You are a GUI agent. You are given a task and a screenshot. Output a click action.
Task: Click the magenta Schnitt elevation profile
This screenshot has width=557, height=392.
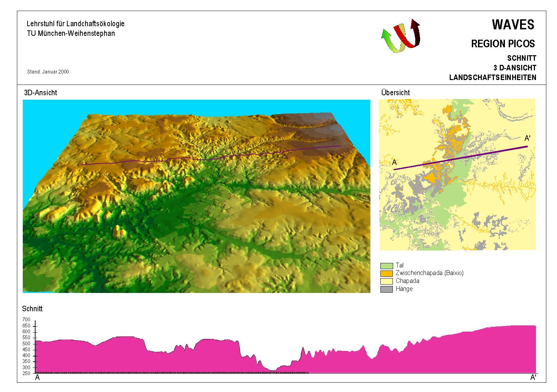[x=286, y=349]
